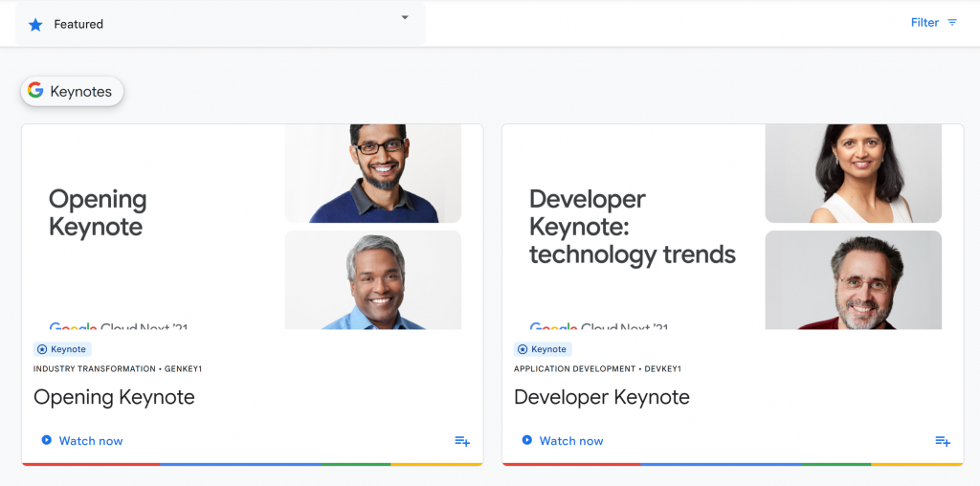The image size is (980, 486).
Task: Click play icon beside Opening Keynote Watch now
Action: click(x=46, y=440)
